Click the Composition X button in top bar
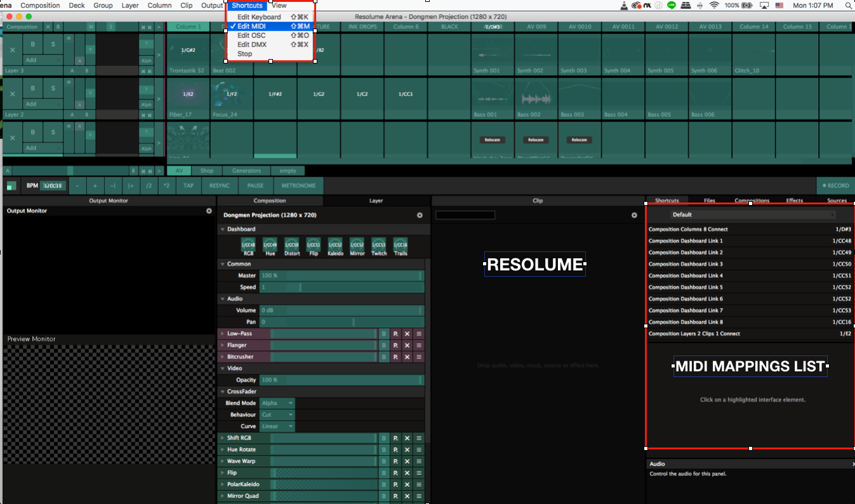This screenshot has height=504, width=855. click(x=48, y=27)
